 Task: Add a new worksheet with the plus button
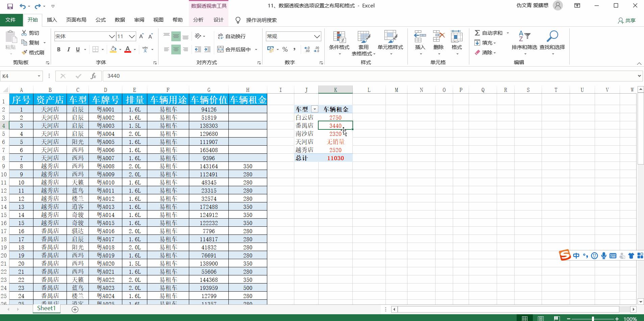coord(74,309)
